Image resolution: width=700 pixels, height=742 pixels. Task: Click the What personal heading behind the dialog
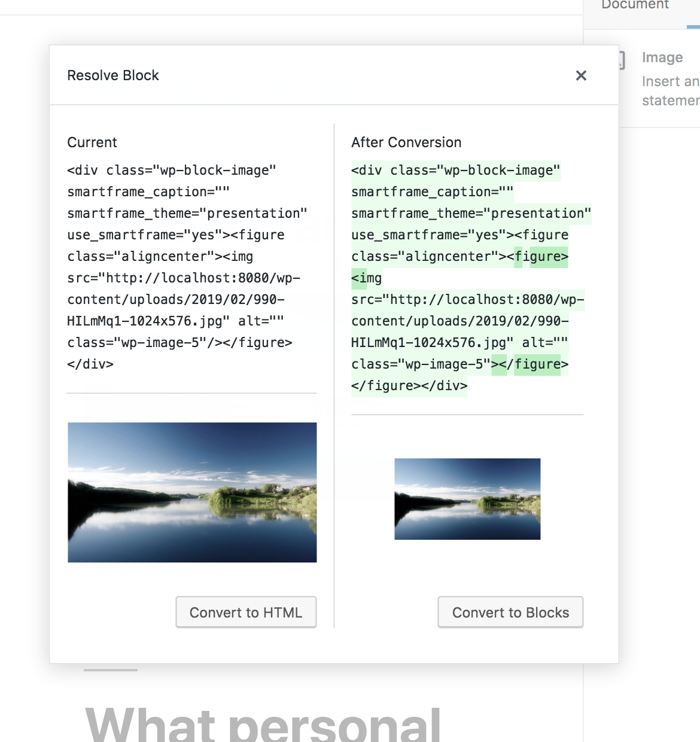[263, 724]
